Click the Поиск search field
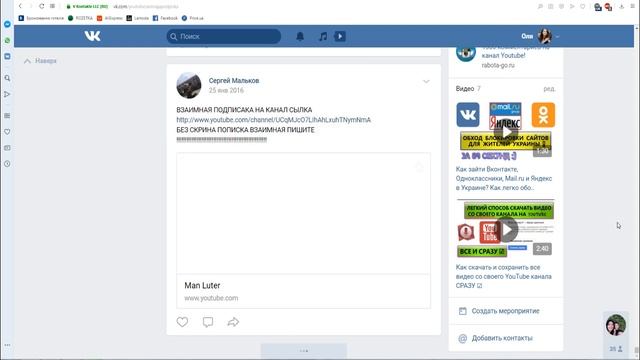The width and height of the screenshot is (640, 360). point(224,36)
